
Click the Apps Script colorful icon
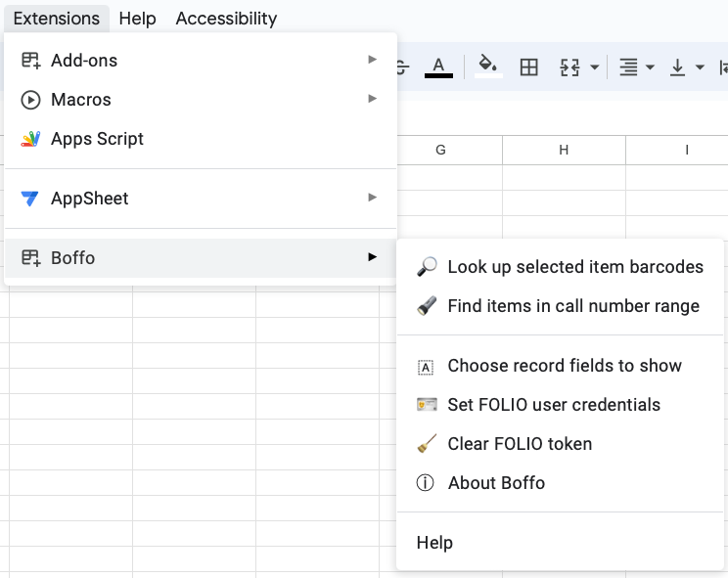[30, 139]
